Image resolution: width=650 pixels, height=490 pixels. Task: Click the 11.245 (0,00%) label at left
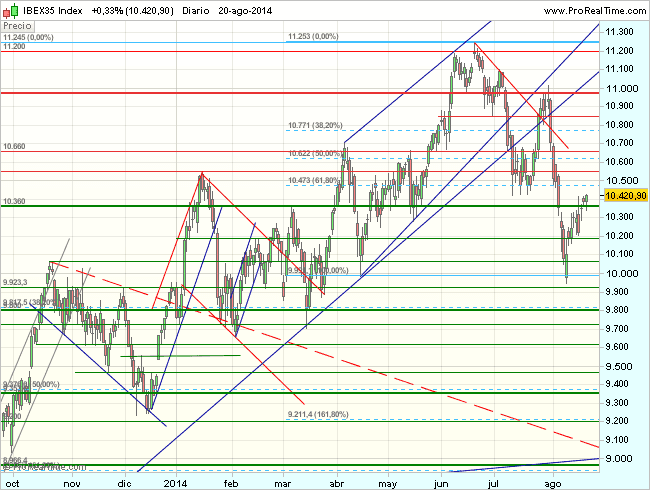(x=28, y=37)
